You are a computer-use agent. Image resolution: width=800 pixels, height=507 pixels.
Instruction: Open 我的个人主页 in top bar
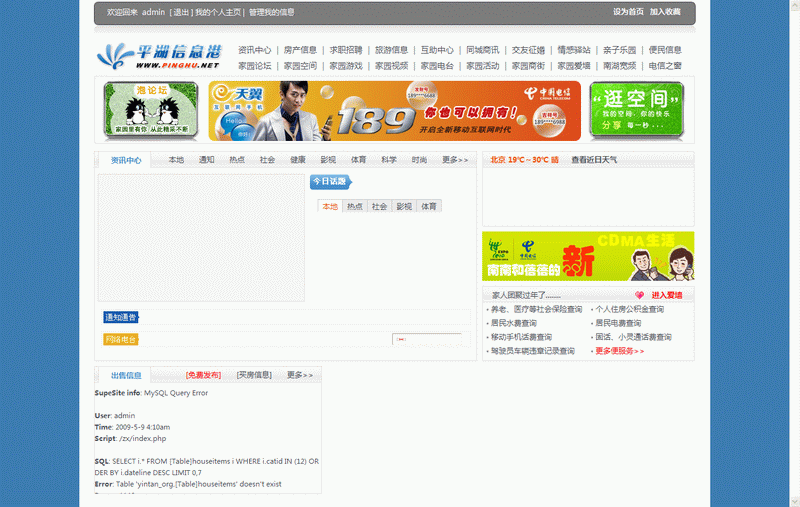(218, 12)
